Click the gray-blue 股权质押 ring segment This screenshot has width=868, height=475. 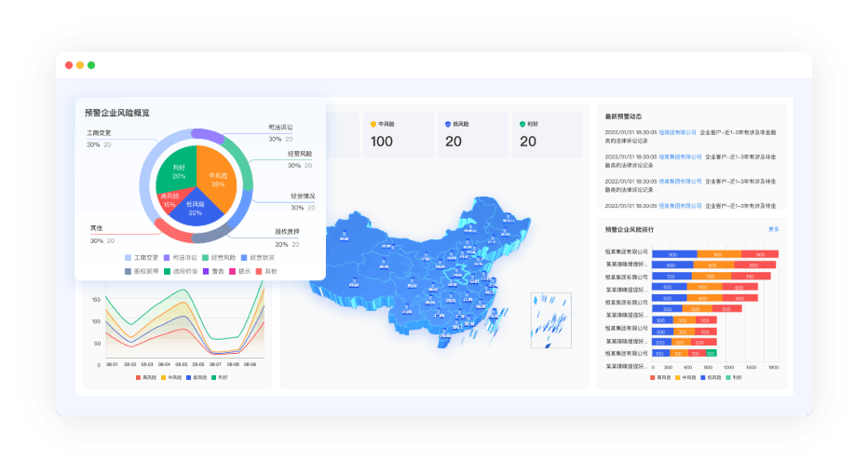pos(212,236)
